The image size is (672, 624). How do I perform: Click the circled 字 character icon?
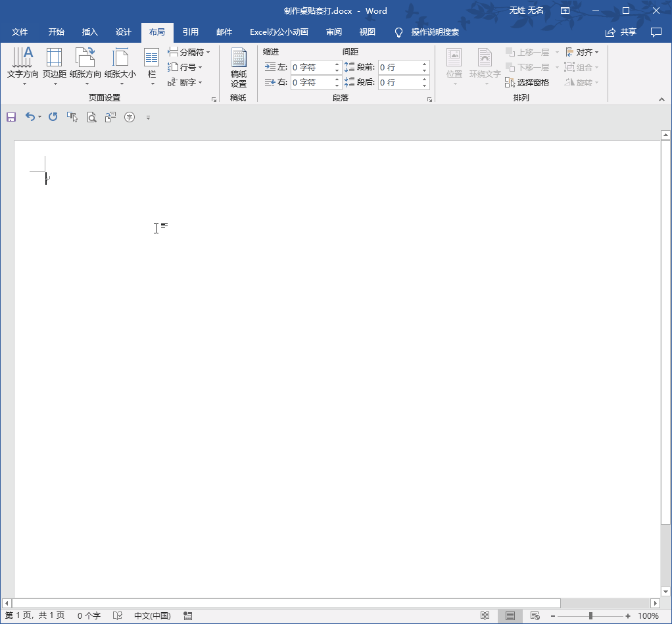tap(130, 117)
